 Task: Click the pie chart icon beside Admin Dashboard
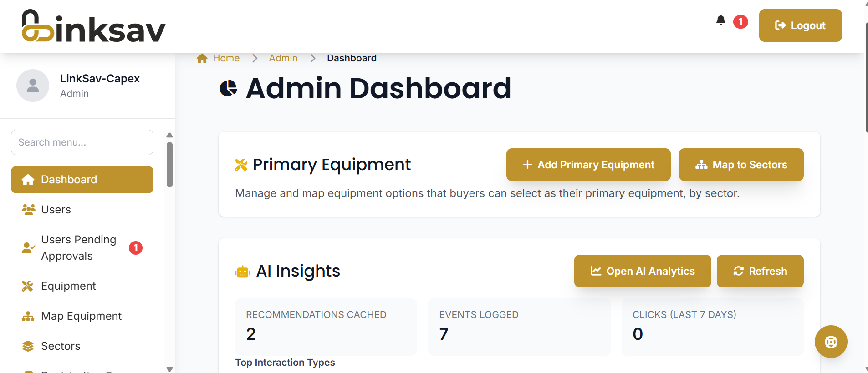pyautogui.click(x=228, y=88)
